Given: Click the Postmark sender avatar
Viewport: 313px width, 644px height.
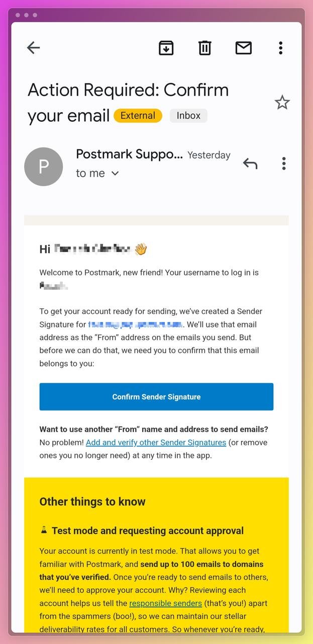Looking at the screenshot, I should 44,167.
